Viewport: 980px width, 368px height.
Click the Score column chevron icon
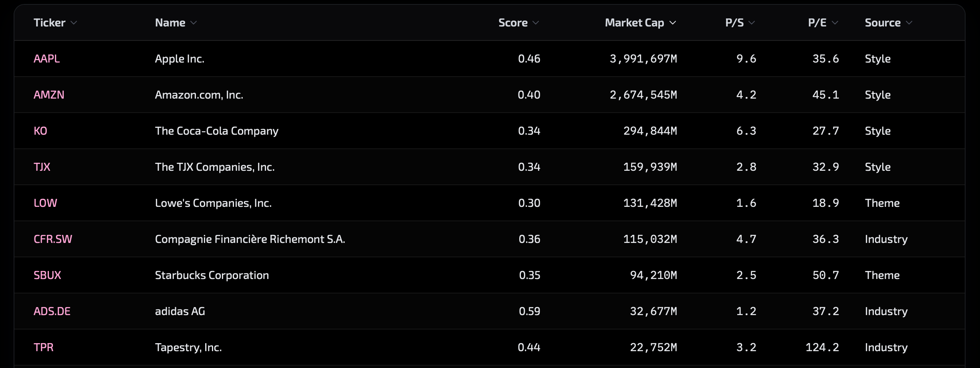[x=536, y=23]
